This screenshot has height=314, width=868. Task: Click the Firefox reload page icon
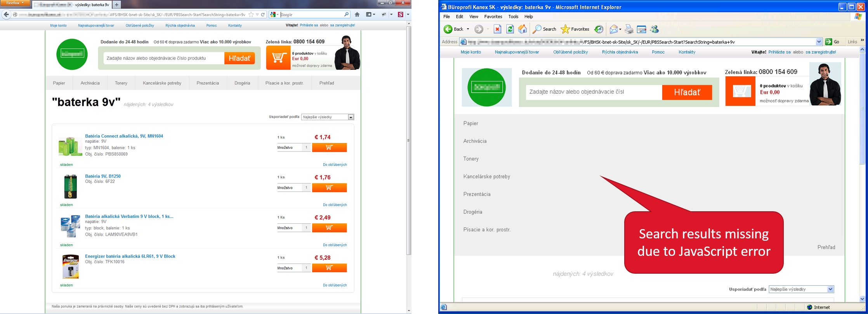click(x=263, y=15)
